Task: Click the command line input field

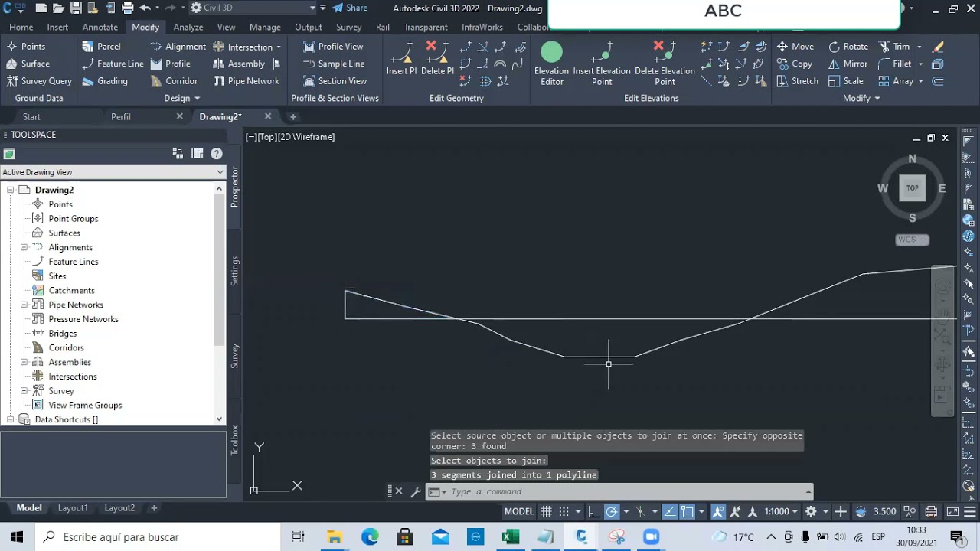Action: (626, 492)
